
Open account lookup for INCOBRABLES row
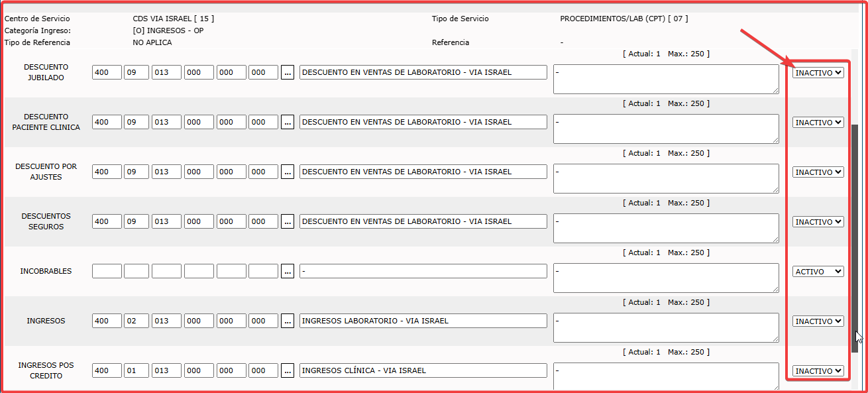[x=288, y=271]
